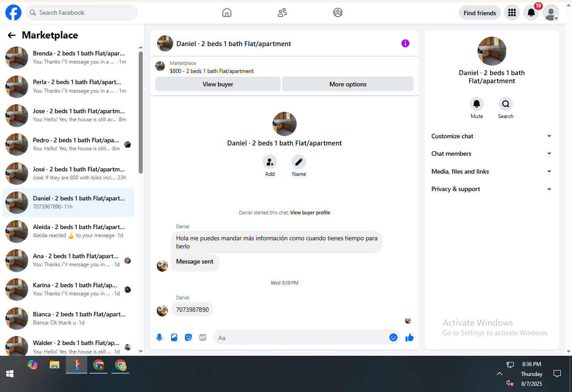Open Windows Start menu
Screen dimensions: 572x392
pos(10,374)
